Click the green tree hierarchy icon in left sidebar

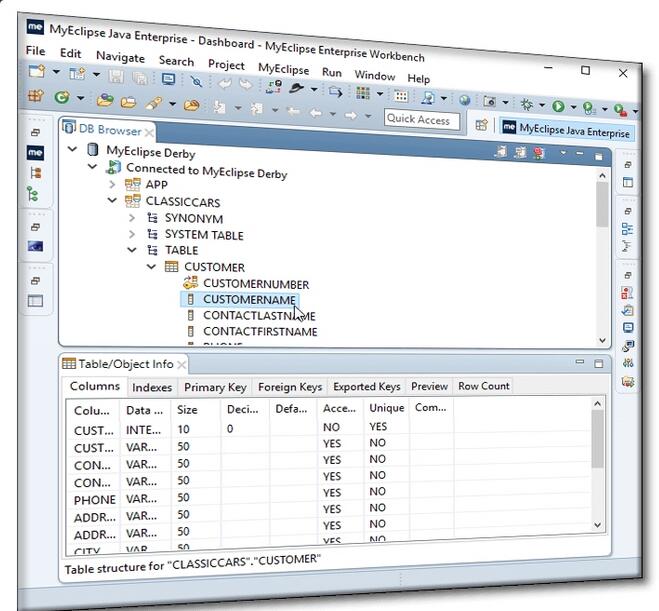pyautogui.click(x=32, y=194)
